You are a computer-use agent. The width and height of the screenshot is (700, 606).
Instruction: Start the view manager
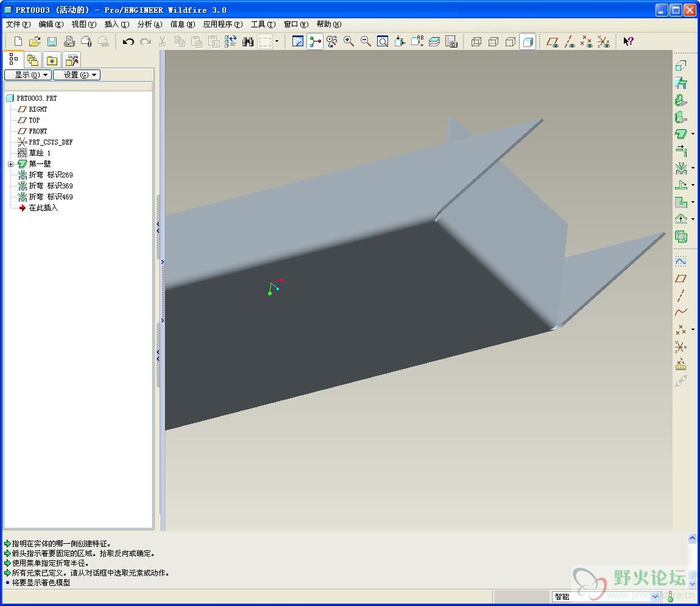[x=451, y=41]
